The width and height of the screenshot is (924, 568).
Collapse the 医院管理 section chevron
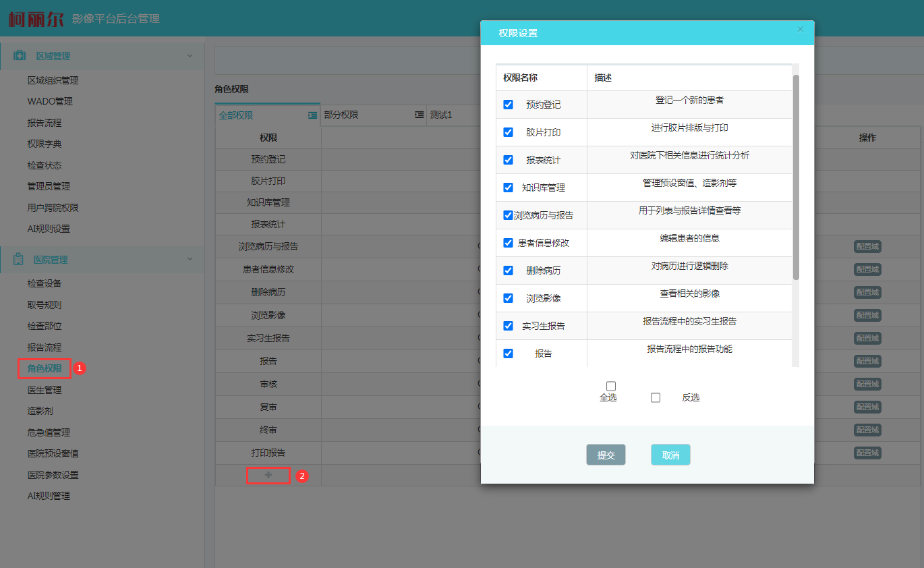coord(190,260)
